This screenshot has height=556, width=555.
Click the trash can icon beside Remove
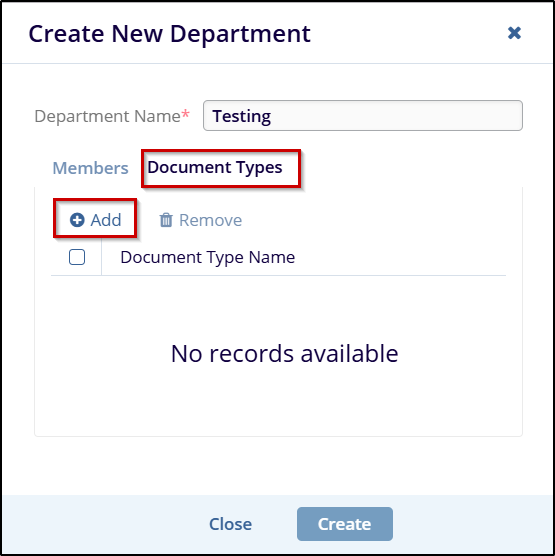(166, 220)
